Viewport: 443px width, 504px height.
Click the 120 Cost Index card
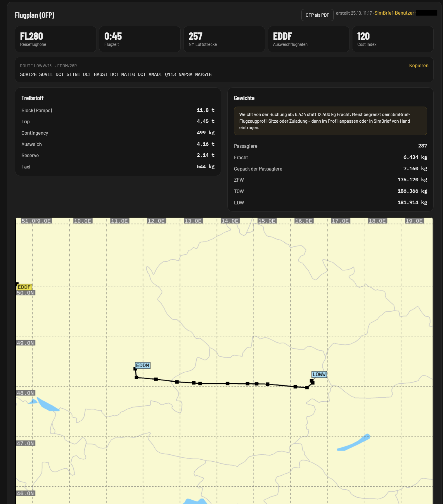tap(393, 39)
